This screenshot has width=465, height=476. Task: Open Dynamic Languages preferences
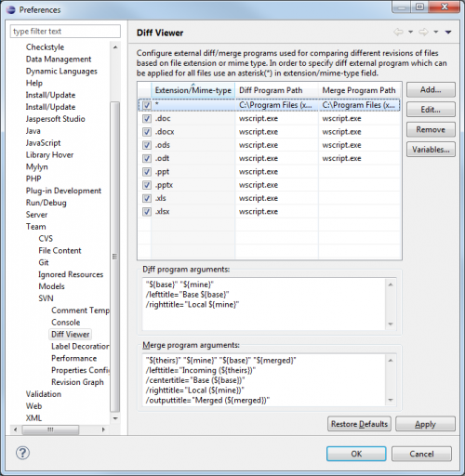[x=61, y=72]
